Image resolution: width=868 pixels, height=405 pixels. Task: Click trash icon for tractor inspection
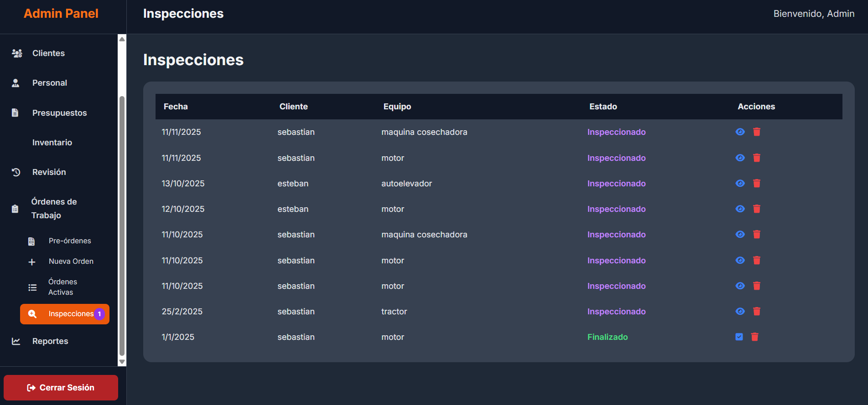tap(756, 311)
